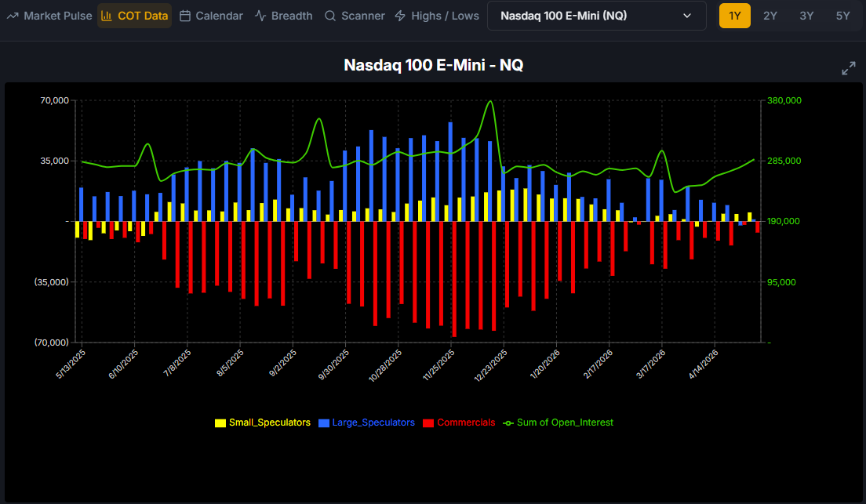Image resolution: width=866 pixels, height=504 pixels.
Task: Click the 11/25/2025 date axis label
Action: tap(438, 365)
